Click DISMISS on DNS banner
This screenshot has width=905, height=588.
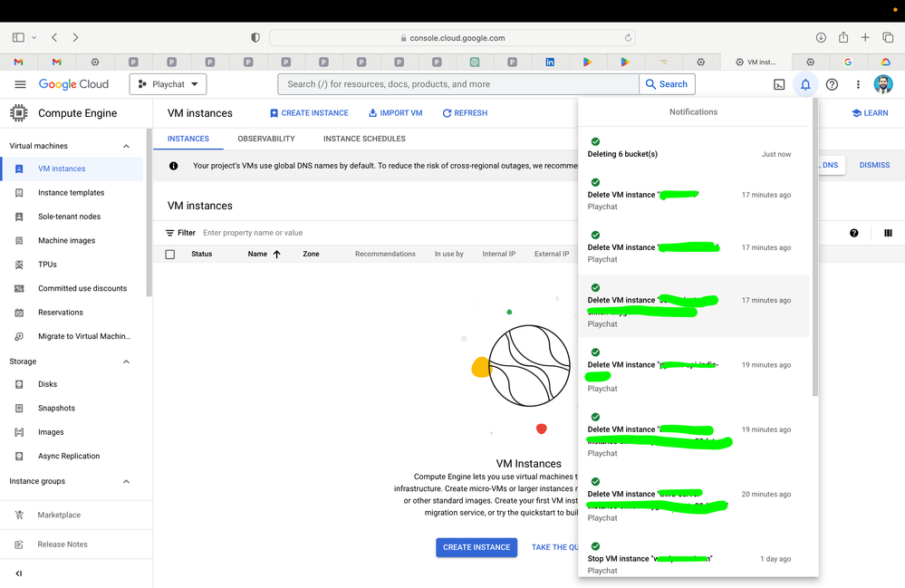(x=874, y=165)
